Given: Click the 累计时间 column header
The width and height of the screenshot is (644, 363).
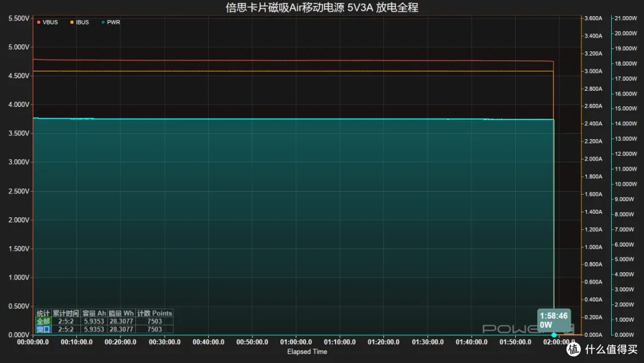Looking at the screenshot, I should tap(66, 313).
